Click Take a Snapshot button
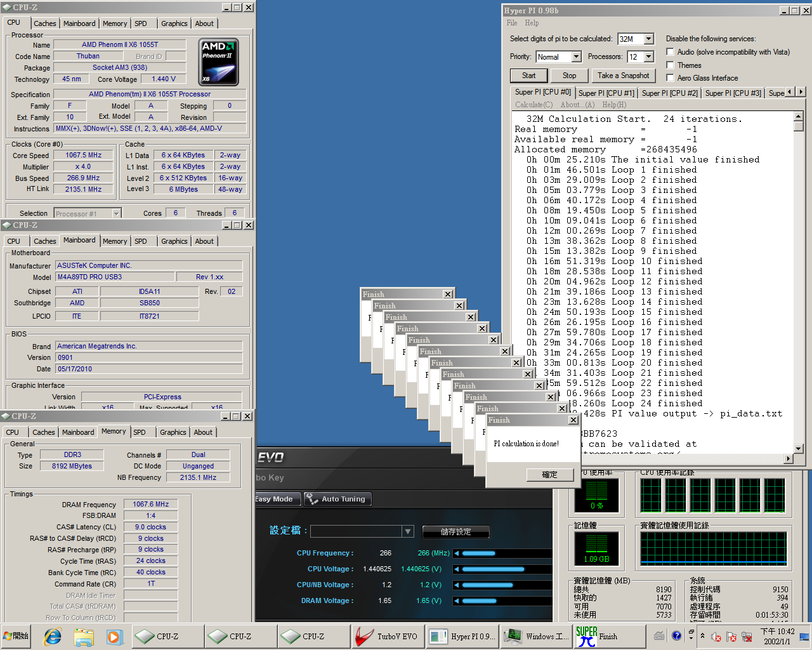The width and height of the screenshot is (812, 650). coord(623,76)
